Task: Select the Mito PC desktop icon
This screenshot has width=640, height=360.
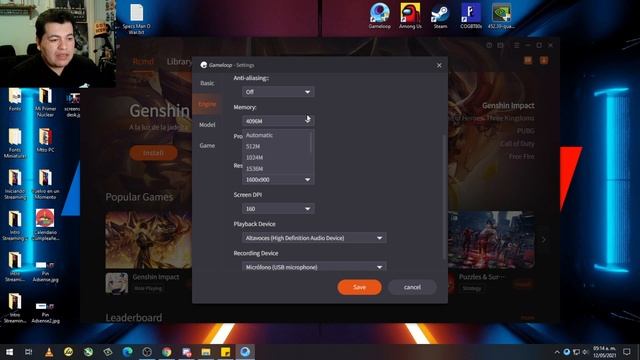Action: pyautogui.click(x=45, y=140)
